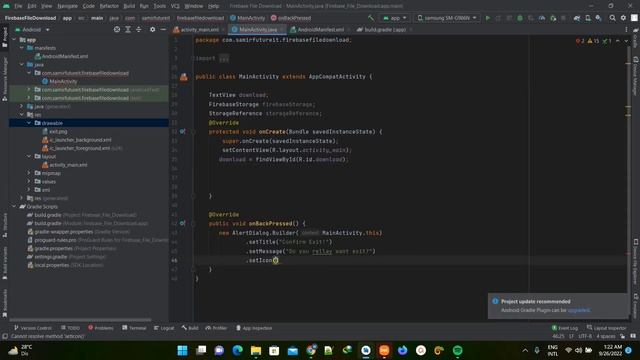Click the Project panel horizontal scrollbar
640x360 pixels.
coord(80,320)
